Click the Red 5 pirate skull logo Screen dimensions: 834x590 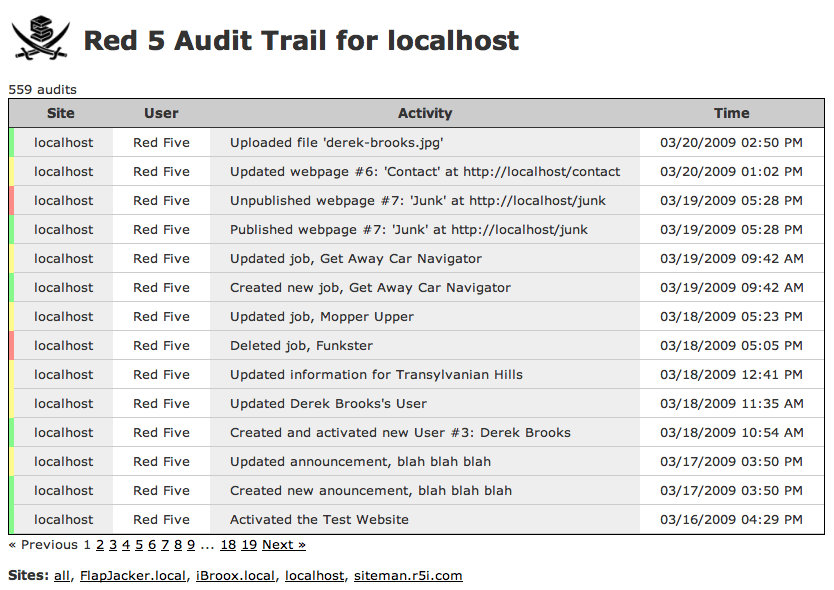(x=41, y=40)
